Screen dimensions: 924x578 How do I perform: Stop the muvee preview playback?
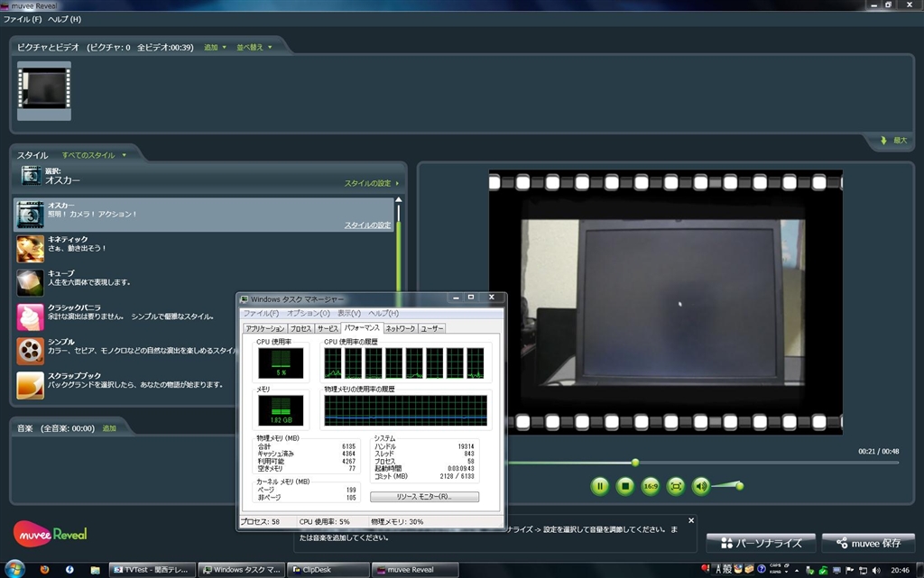click(624, 486)
